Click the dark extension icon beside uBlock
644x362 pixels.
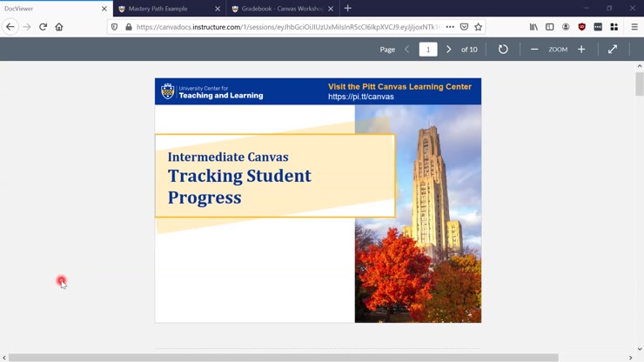pyautogui.click(x=598, y=27)
